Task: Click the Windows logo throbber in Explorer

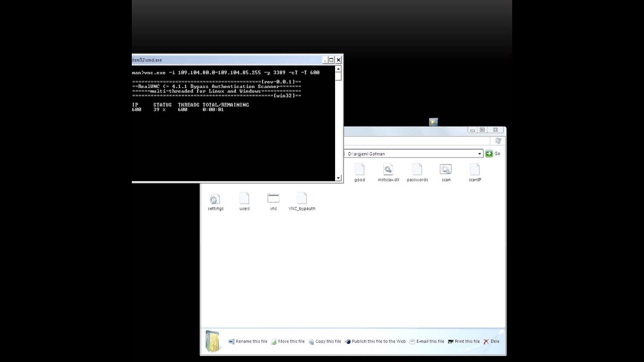Action: 498,141
